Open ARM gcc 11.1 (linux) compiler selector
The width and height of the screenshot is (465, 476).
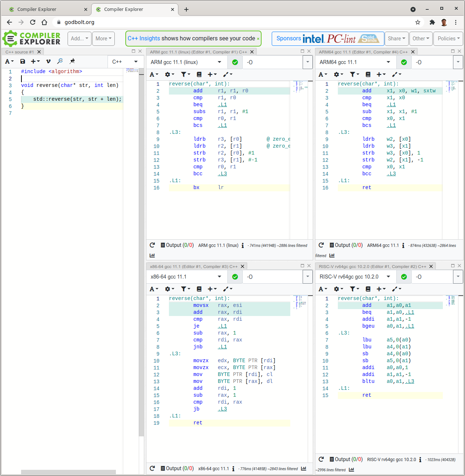pyautogui.click(x=187, y=62)
